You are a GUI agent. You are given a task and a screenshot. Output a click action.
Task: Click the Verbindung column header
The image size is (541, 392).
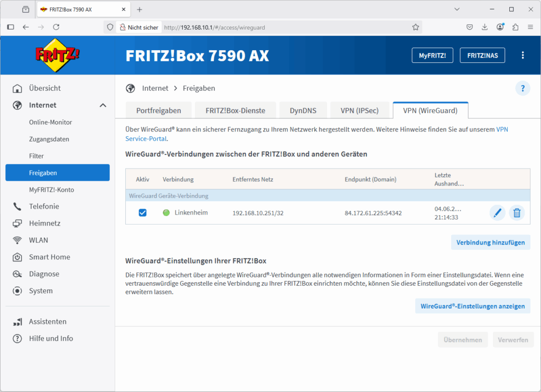(x=178, y=180)
